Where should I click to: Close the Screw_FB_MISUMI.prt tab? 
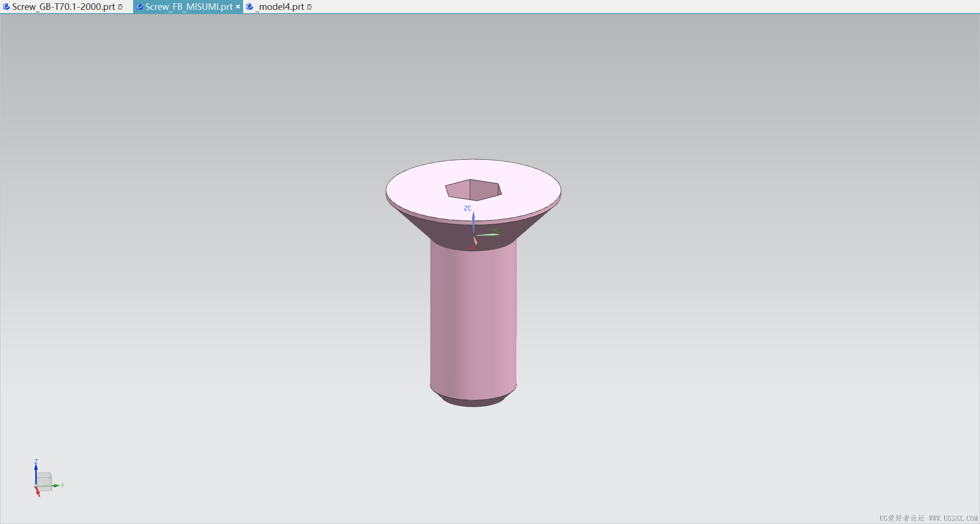click(237, 7)
